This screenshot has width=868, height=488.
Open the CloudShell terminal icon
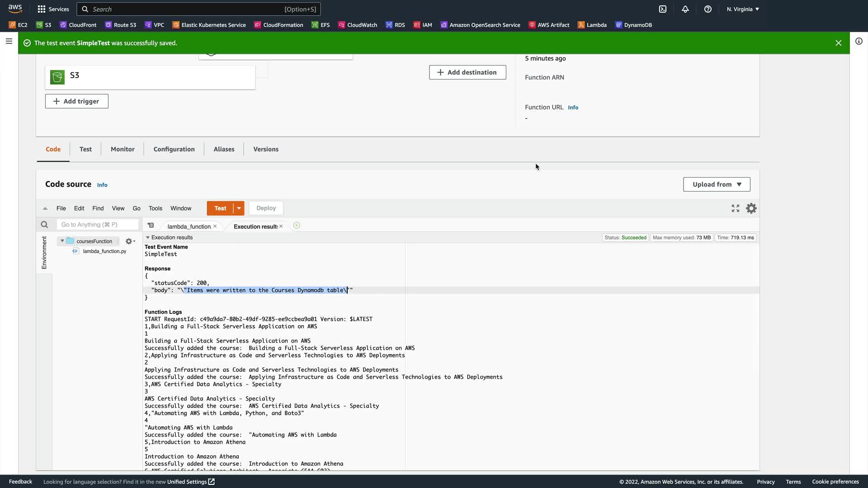663,9
